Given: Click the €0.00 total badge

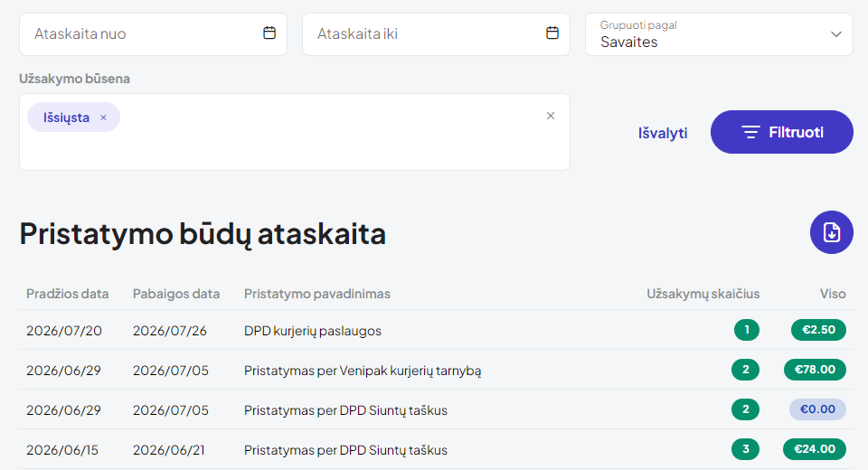Looking at the screenshot, I should point(817,409).
